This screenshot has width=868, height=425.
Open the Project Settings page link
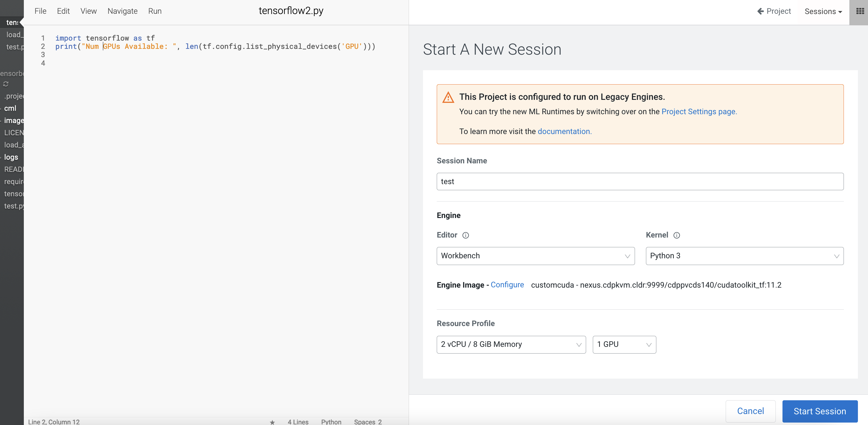[699, 111]
